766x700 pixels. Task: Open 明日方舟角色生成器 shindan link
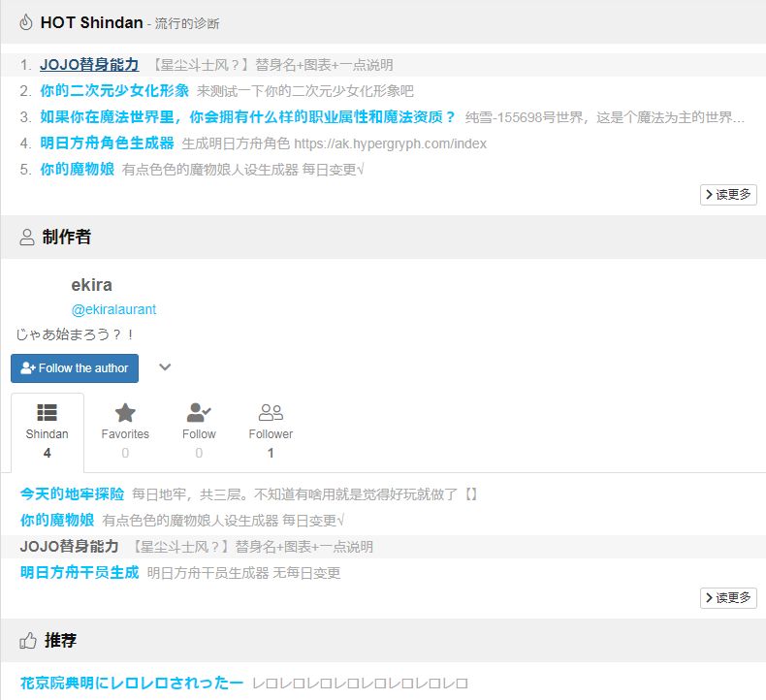click(x=107, y=143)
